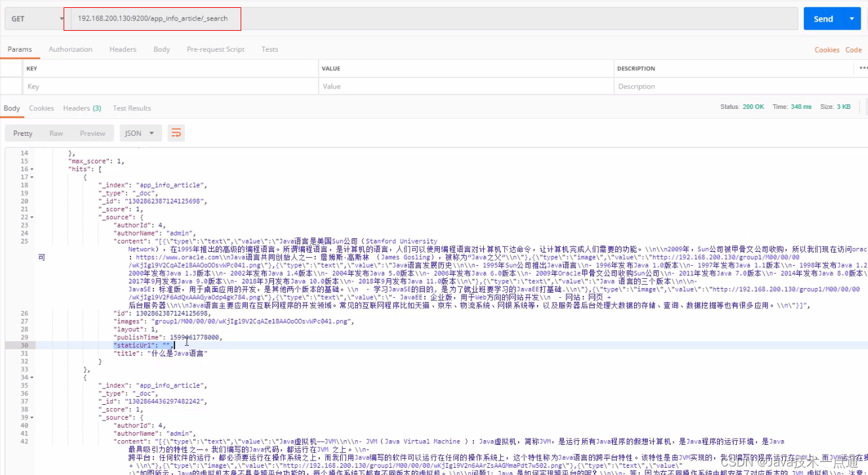Click "_index" value on line 35

171,385
